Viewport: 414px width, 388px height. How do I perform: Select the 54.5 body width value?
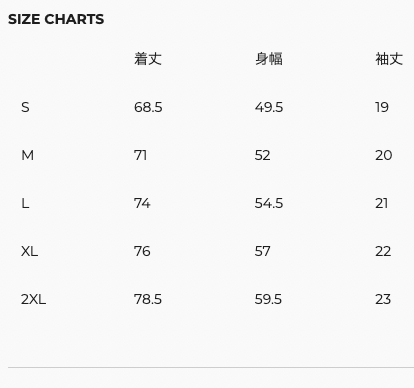269,203
